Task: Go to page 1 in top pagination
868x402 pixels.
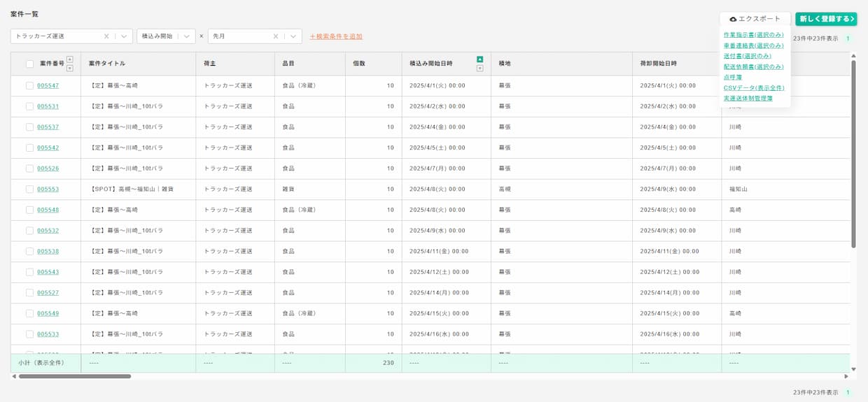Action: [x=848, y=38]
